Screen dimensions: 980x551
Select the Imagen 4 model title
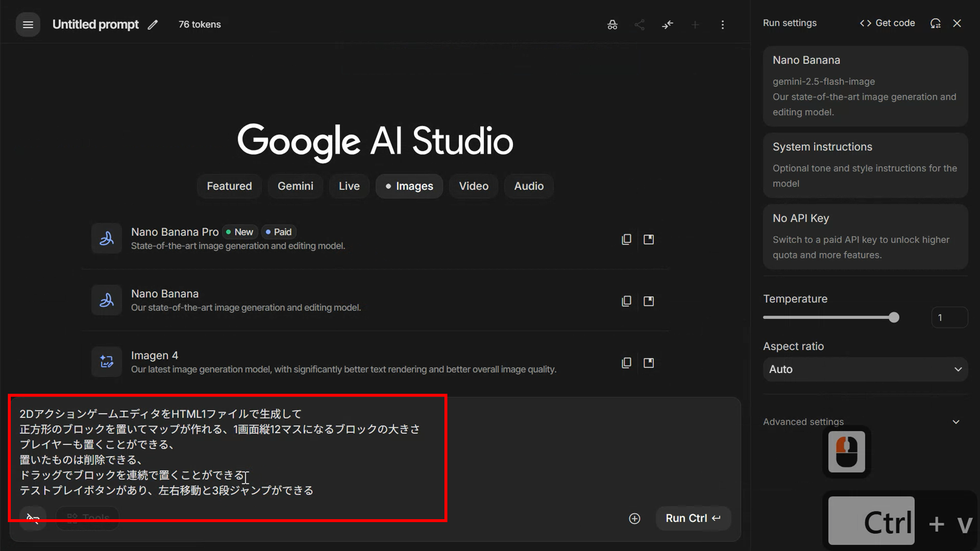coord(154,356)
